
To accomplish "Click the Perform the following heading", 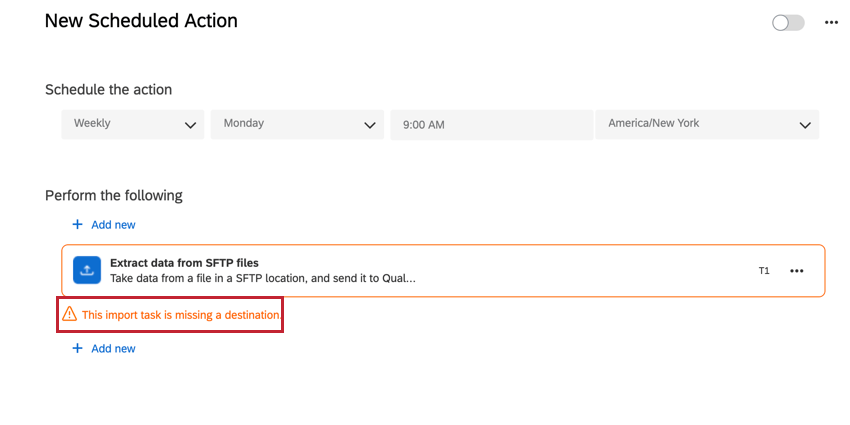I will pyautogui.click(x=114, y=195).
